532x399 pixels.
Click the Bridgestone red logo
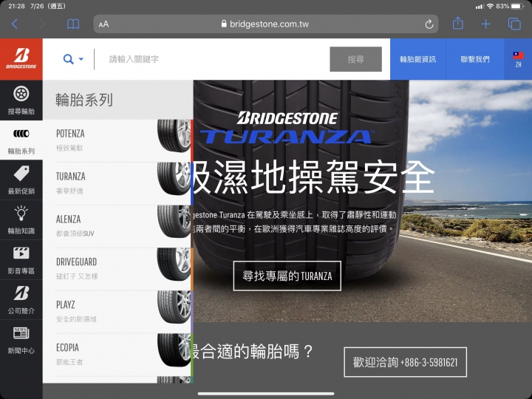click(x=21, y=59)
